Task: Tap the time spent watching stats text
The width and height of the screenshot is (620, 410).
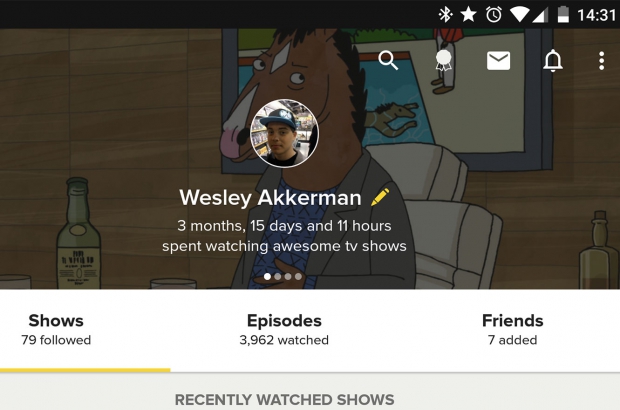Action: click(x=284, y=236)
